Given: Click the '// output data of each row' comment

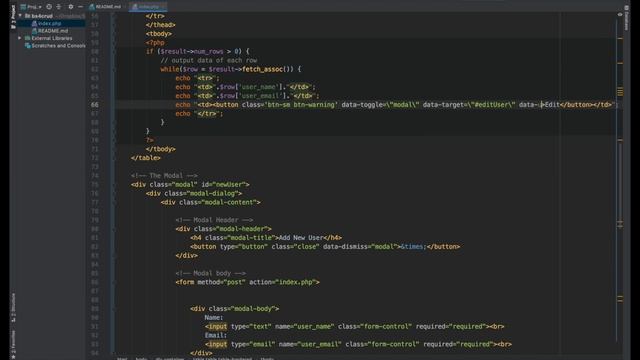Looking at the screenshot, I should [209, 60].
